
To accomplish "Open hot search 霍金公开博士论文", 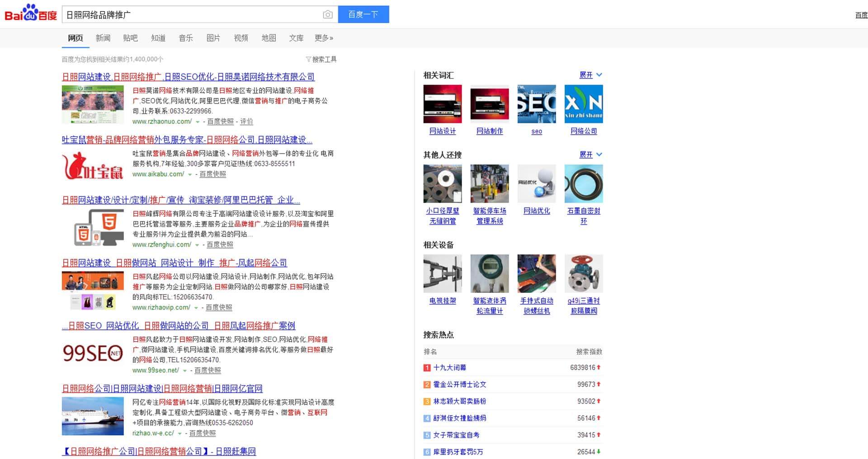I will coord(460,384).
